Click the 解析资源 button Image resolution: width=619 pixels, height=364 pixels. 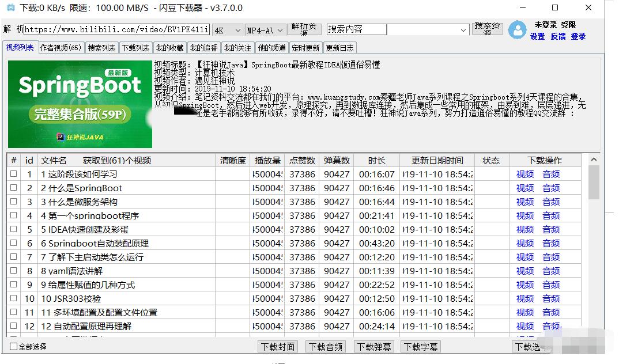[304, 29]
